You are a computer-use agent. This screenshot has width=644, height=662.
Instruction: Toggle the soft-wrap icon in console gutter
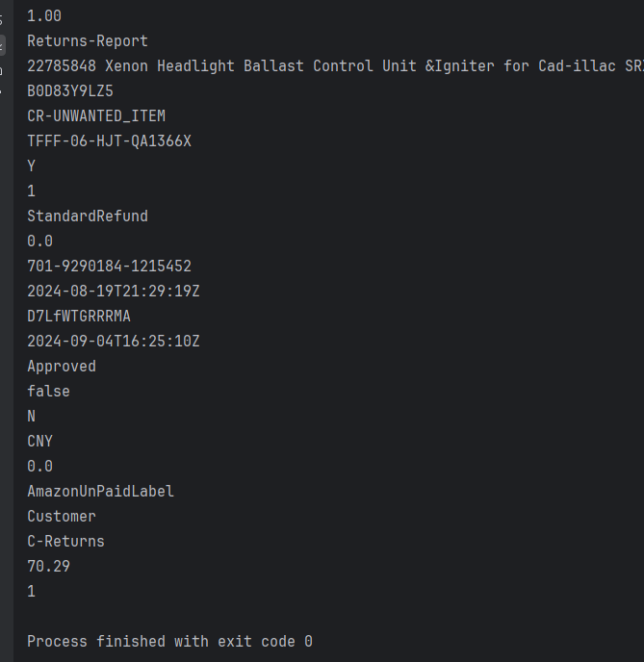coord(2,19)
